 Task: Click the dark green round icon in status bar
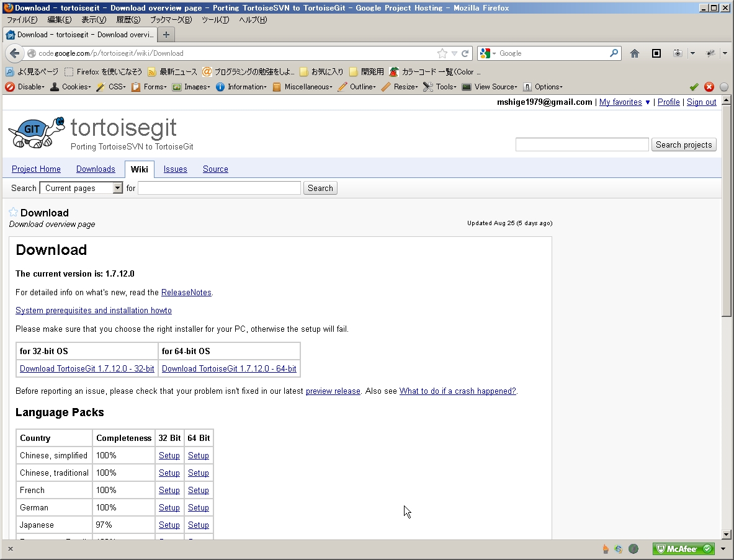pyautogui.click(x=633, y=549)
